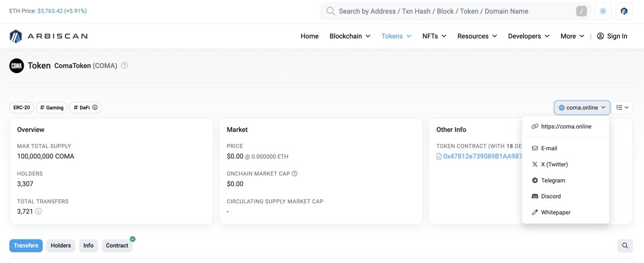Screen dimensions: 644x263
Task: Select Whitepaper in the links menu
Action: (x=566, y=213)
